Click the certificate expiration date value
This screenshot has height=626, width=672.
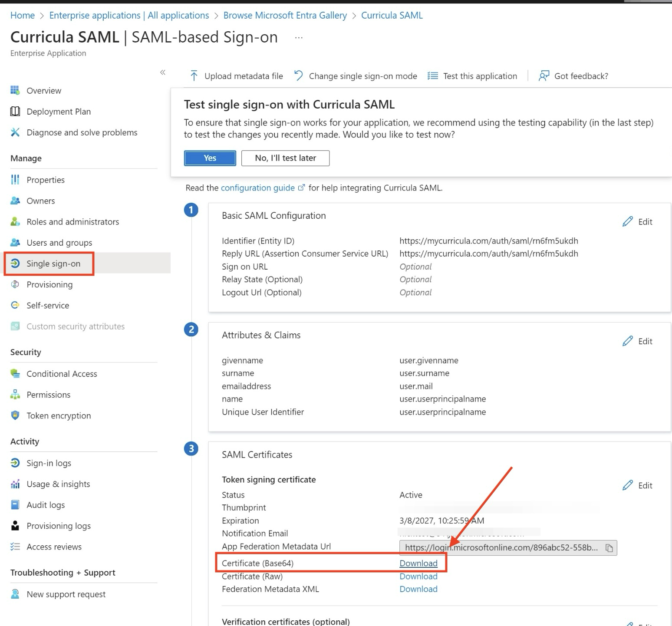(x=442, y=521)
